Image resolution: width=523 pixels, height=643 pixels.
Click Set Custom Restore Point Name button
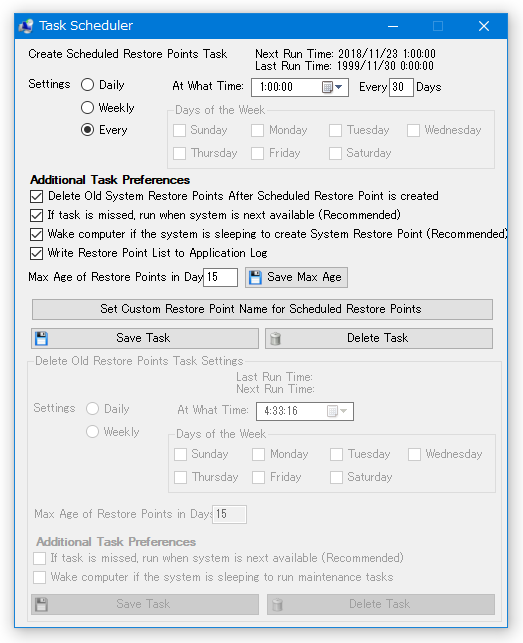(263, 309)
